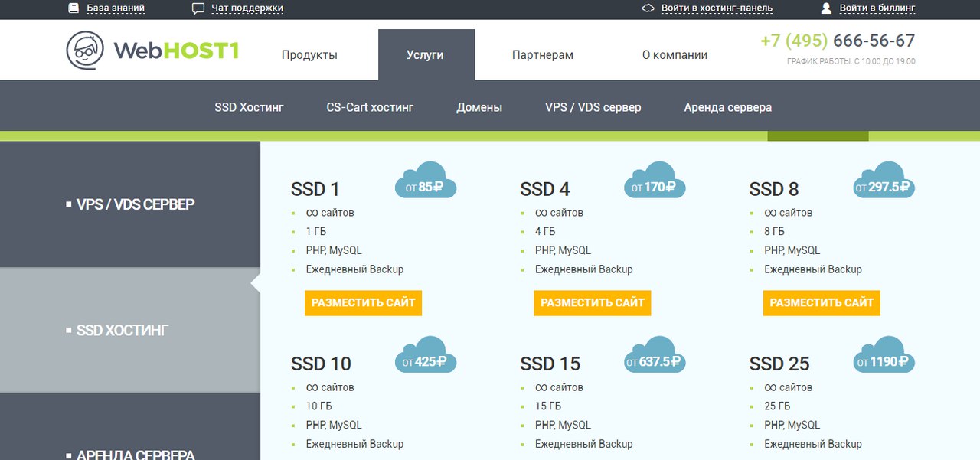Open the Партнерам menu item
980x460 pixels.
[x=542, y=55]
